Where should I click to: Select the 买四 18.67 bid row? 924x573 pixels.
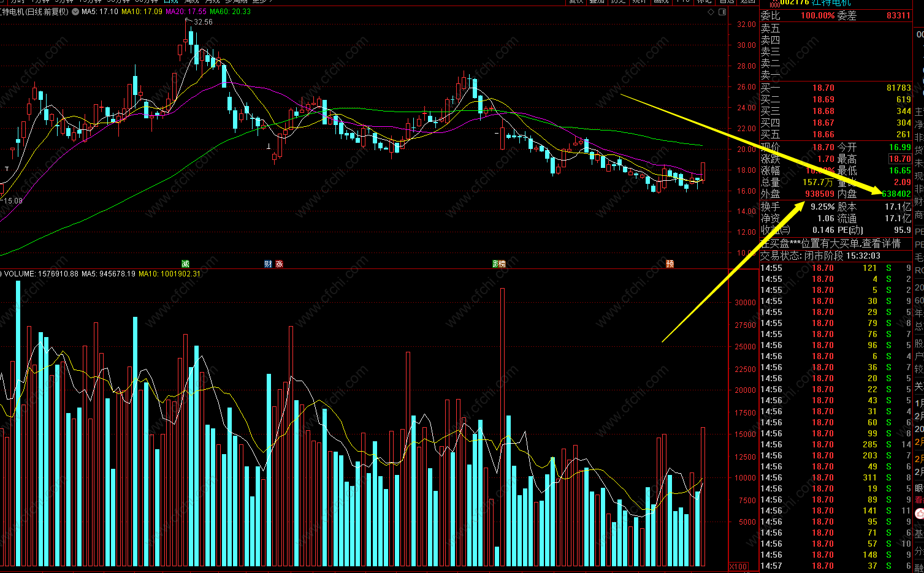836,123
